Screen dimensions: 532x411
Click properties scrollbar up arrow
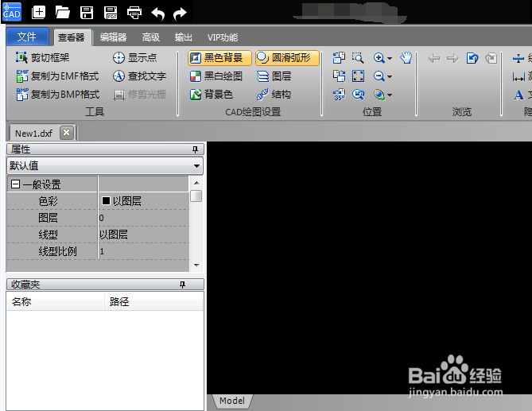point(196,183)
